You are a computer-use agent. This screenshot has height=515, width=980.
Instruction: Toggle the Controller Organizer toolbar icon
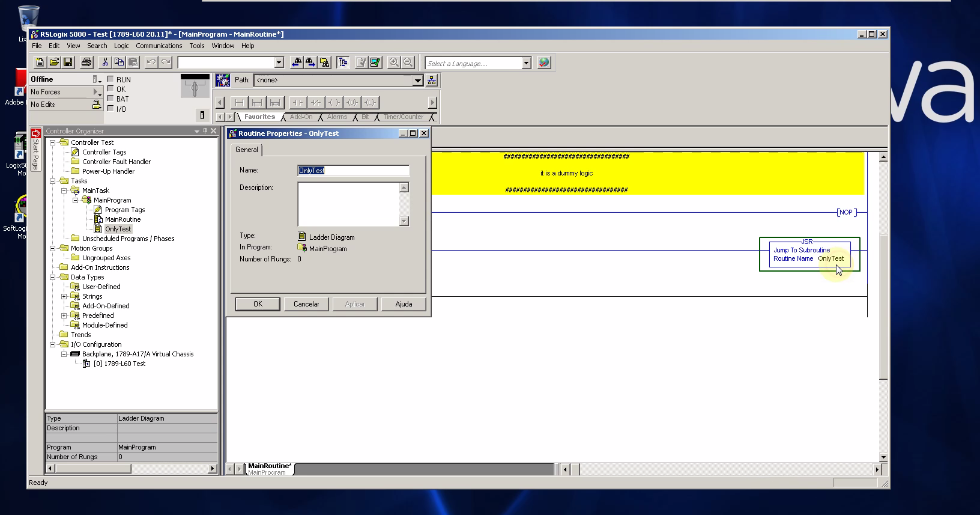coord(343,62)
